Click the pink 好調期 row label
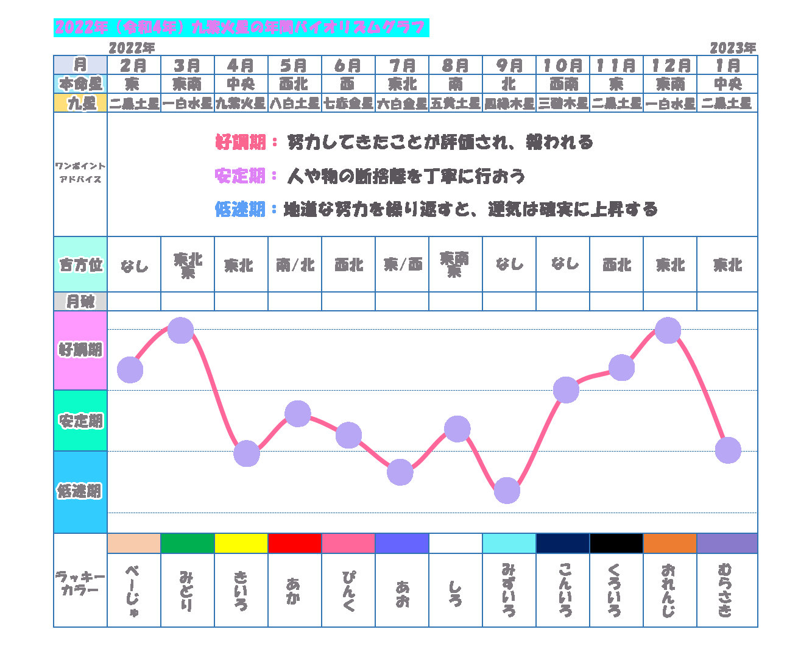The height and width of the screenshot is (646, 812). (80, 350)
